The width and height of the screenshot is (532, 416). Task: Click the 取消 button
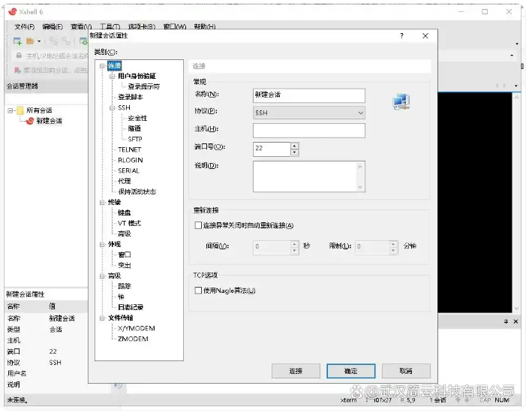(x=405, y=371)
